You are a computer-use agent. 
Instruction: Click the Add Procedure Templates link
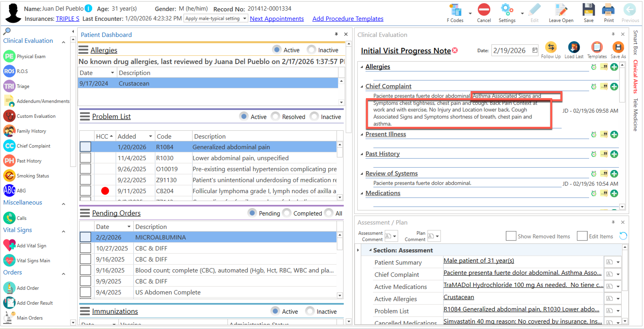point(347,18)
